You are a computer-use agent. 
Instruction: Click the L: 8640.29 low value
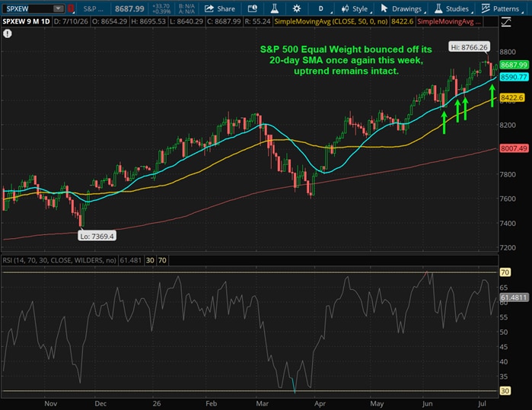186,22
